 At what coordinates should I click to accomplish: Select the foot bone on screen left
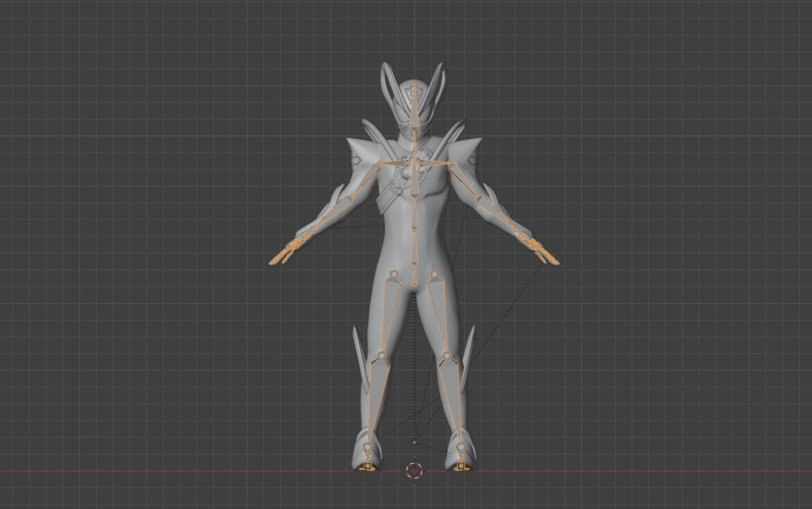coord(367,455)
